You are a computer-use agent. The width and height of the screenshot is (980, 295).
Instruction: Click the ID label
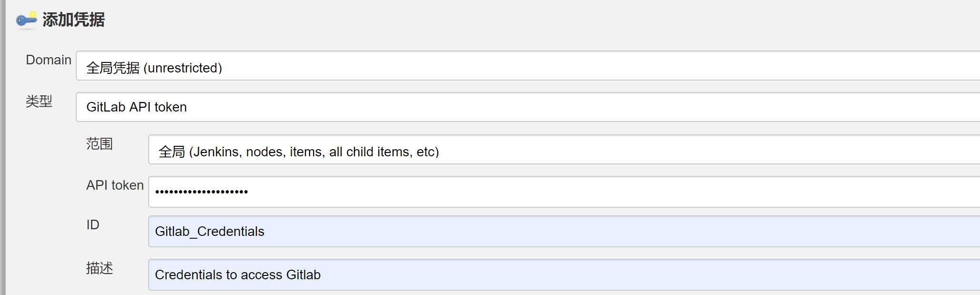click(93, 224)
